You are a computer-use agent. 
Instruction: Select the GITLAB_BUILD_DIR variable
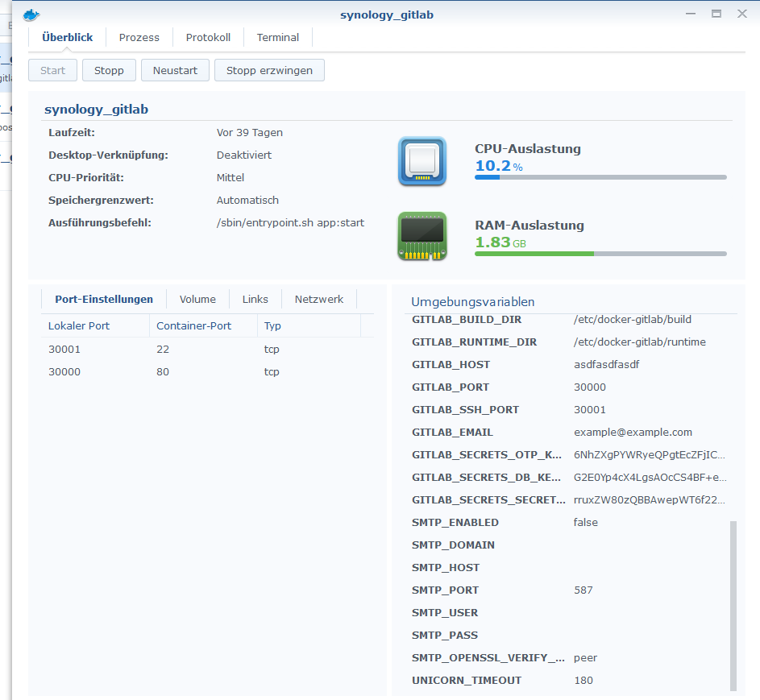tap(467, 320)
